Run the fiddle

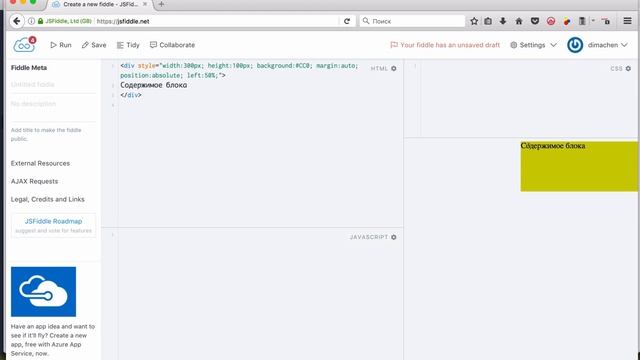pos(61,45)
